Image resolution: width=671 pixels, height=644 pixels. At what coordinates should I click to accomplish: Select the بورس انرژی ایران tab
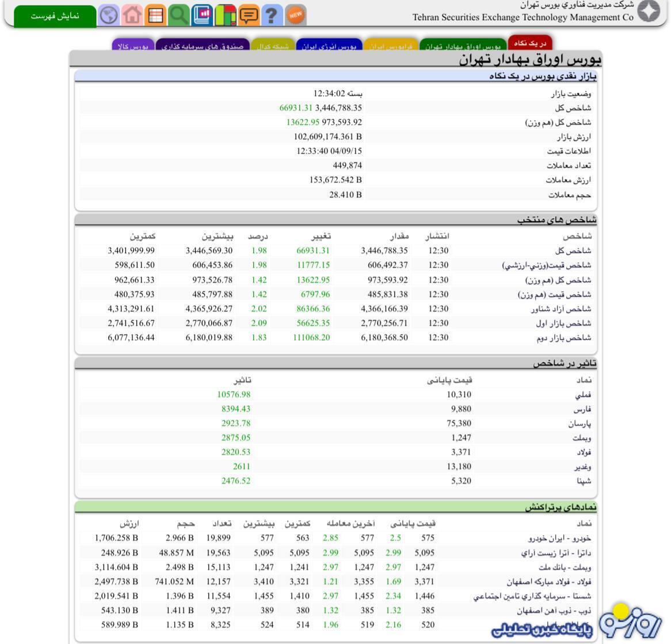(329, 46)
